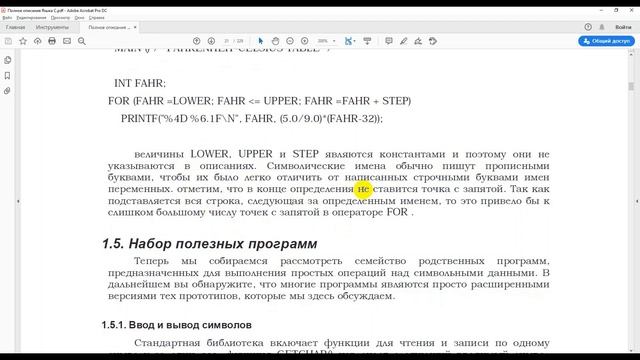This screenshot has width=640, height=360.
Task: Open the Просмотр menu
Action: click(x=60, y=18)
